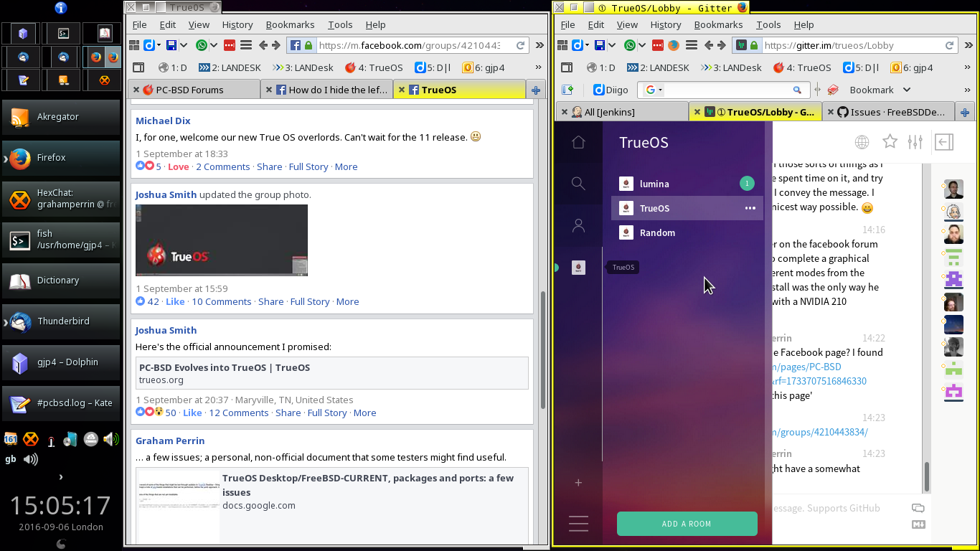The height and width of the screenshot is (551, 980).
Task: Click '2 Comments' on Michael Dix post
Action: point(223,166)
